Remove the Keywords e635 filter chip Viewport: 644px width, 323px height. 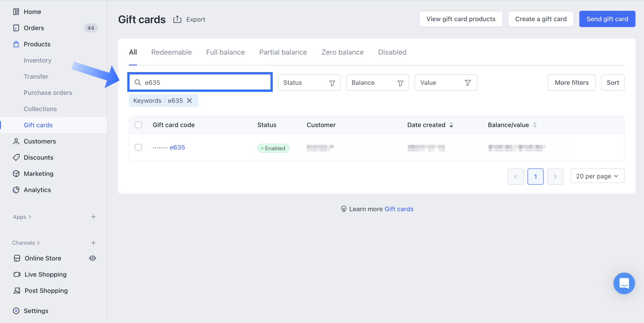click(x=189, y=101)
